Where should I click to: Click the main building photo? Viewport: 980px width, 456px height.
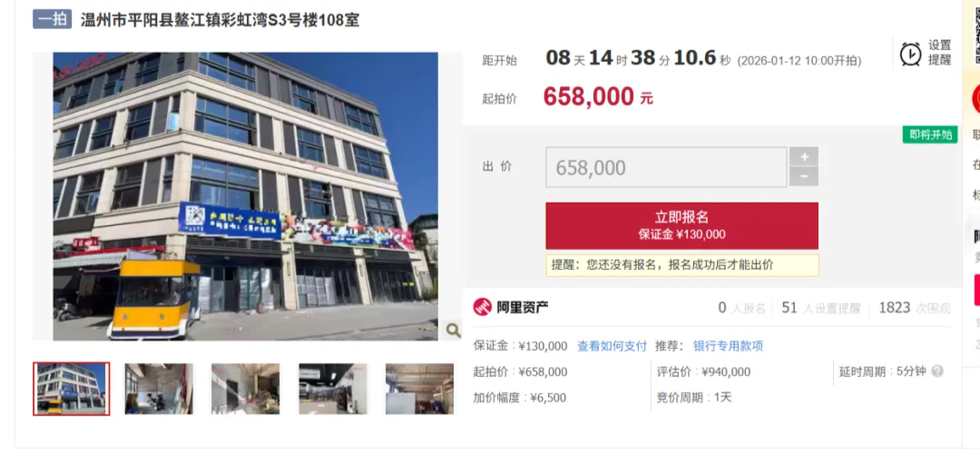(x=245, y=196)
